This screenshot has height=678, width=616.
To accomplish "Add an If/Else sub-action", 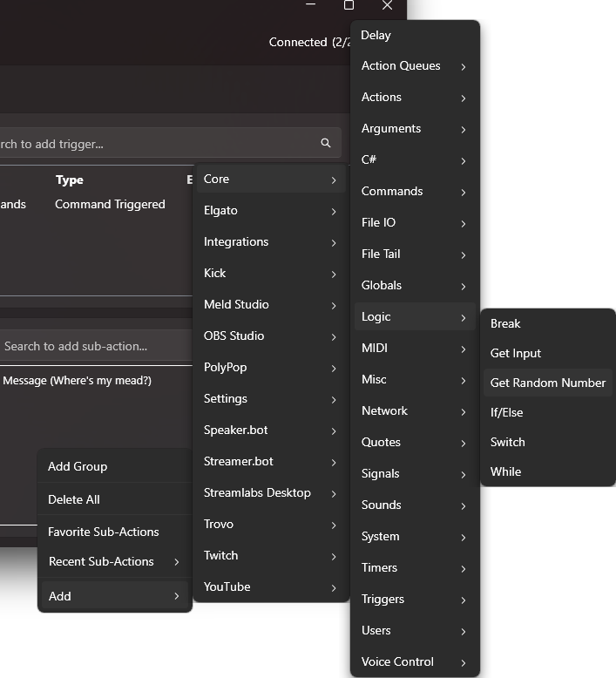I will (548, 412).
